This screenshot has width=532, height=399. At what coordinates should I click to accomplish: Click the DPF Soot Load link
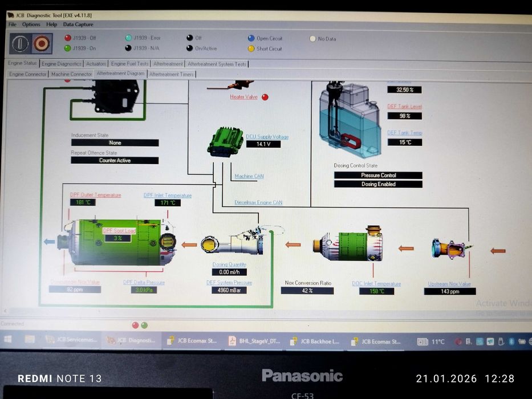tap(119, 231)
